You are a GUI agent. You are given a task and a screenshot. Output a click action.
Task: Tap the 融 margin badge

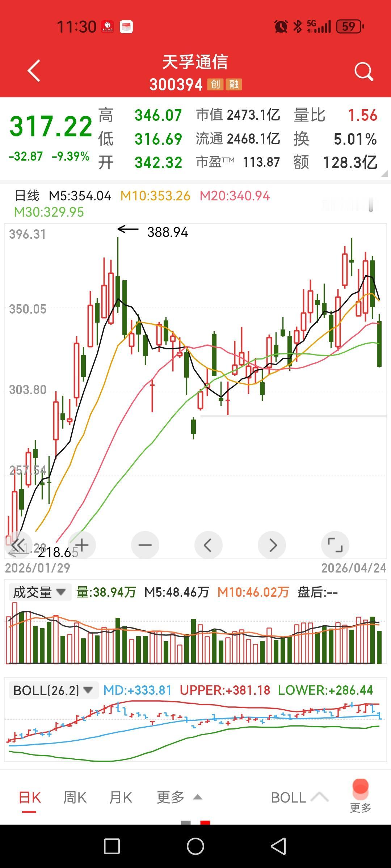[234, 84]
